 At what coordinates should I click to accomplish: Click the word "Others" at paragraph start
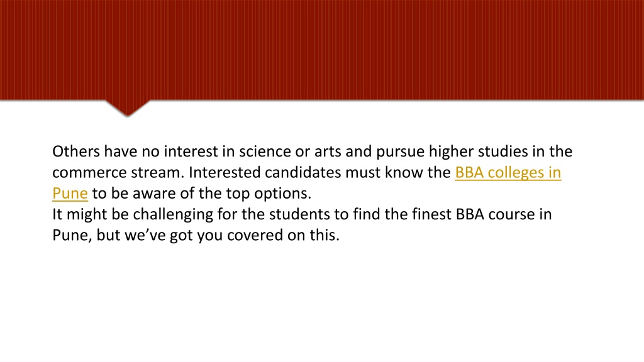click(x=76, y=151)
